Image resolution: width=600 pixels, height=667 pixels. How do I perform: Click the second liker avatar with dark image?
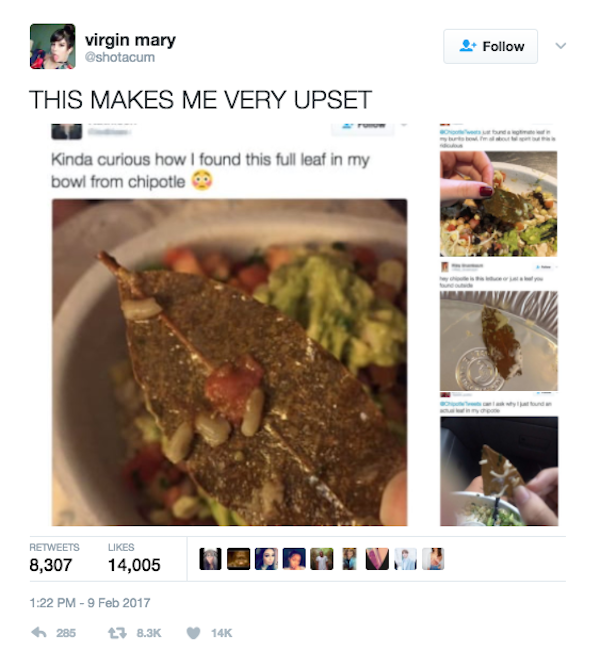(x=238, y=559)
